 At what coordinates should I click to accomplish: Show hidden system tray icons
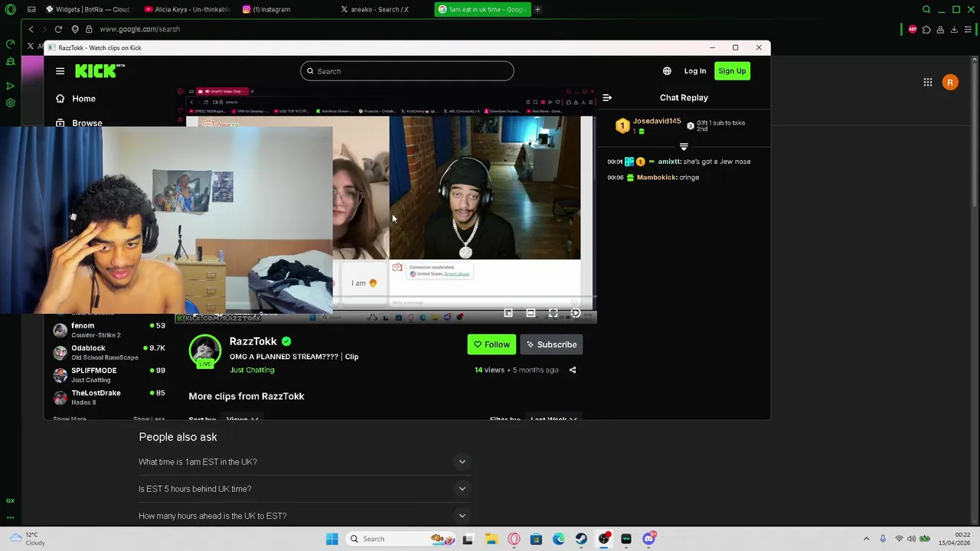867,539
